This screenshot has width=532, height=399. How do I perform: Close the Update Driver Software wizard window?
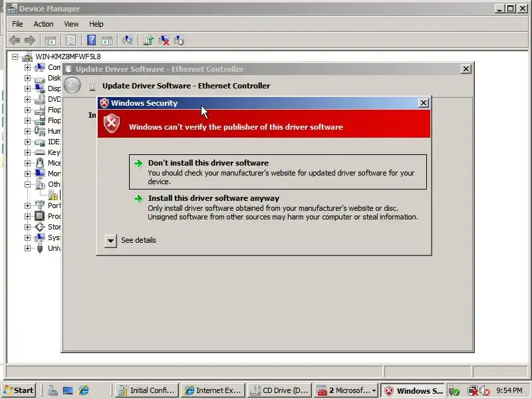tap(466, 69)
